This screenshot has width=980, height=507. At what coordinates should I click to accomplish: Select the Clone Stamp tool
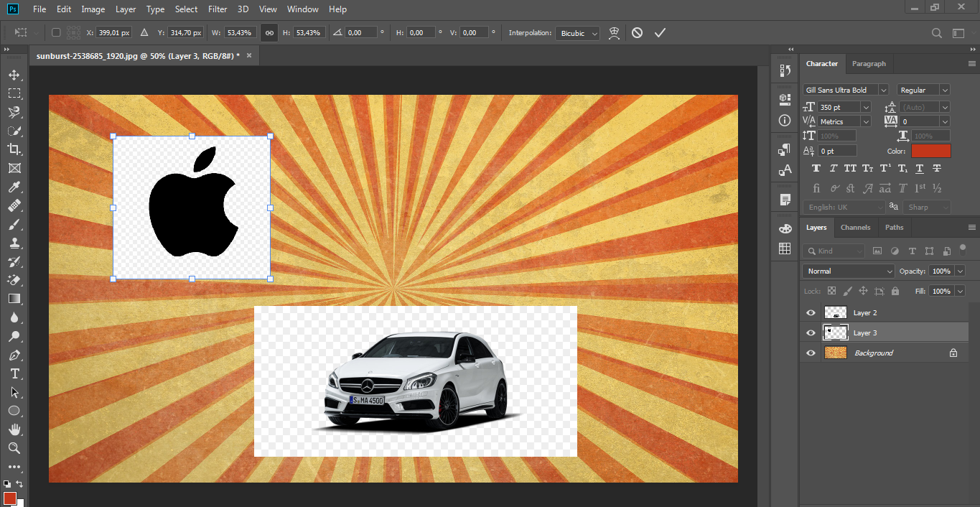pyautogui.click(x=14, y=243)
